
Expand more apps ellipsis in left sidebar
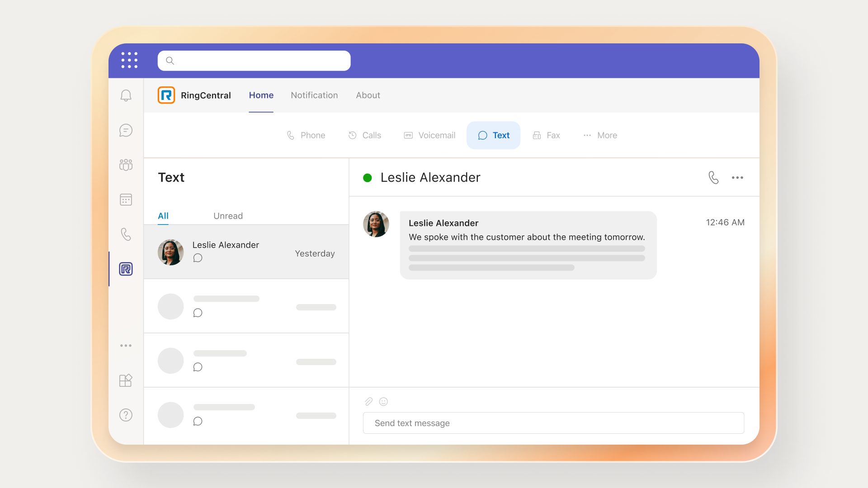(x=126, y=346)
